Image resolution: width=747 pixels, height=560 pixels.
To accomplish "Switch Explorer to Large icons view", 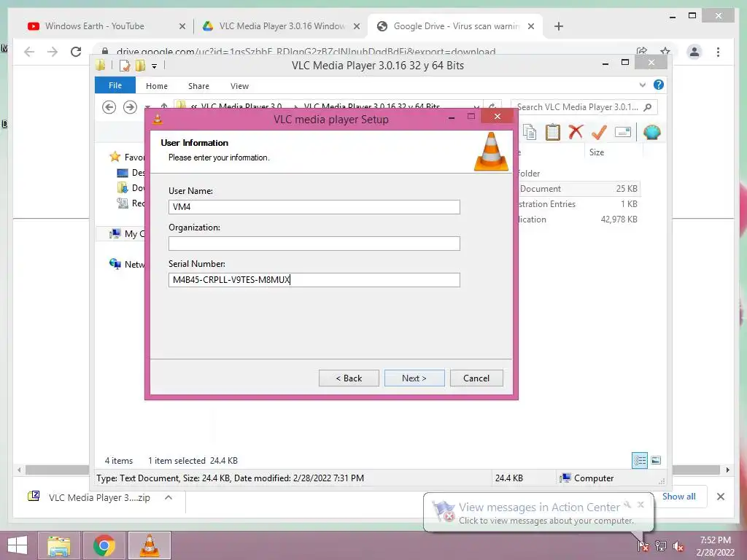I will (656, 460).
